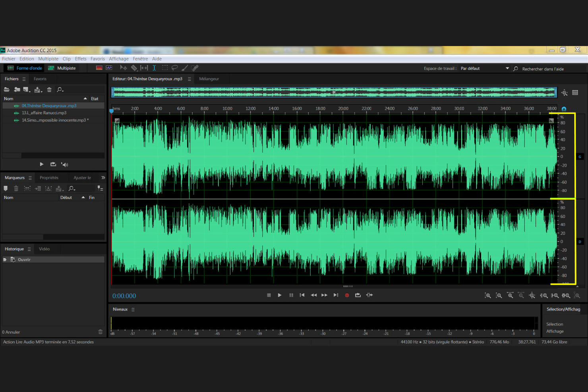Open a file with the Fichiers folder icon
588x392 pixels.
[6, 89]
